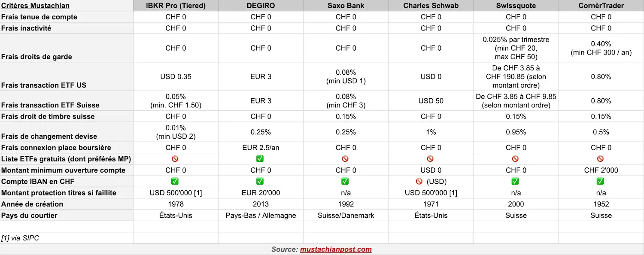Click the [1] via SIPC footnote
This screenshot has height=255, width=644.
tap(20, 238)
